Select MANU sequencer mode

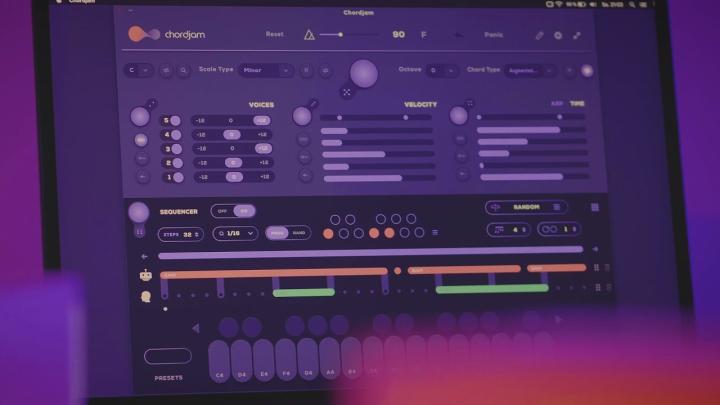tap(277, 233)
